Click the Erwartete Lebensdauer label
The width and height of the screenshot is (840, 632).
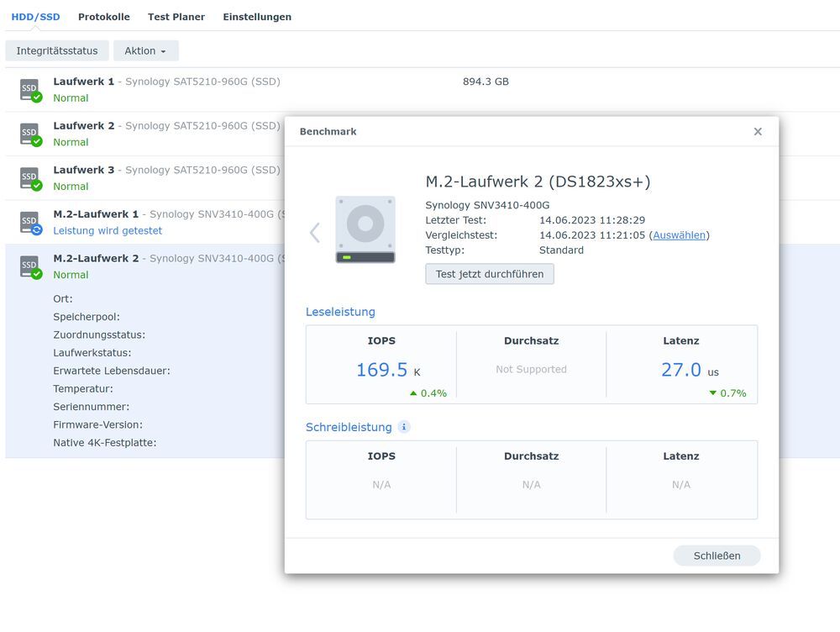click(x=112, y=371)
